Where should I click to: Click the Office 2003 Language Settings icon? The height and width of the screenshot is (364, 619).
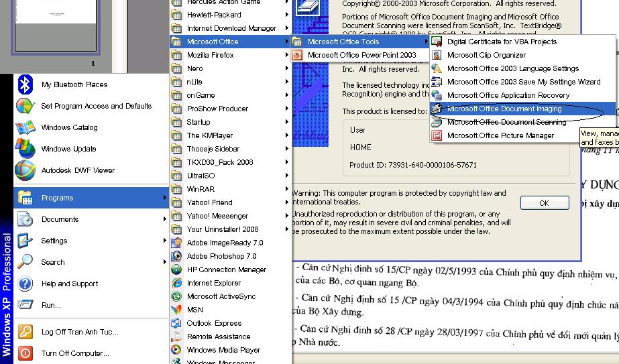coord(437,68)
